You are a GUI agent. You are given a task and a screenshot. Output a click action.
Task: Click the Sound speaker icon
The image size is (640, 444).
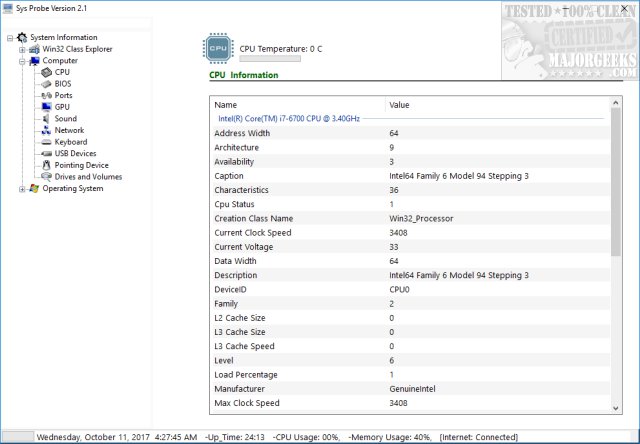(x=46, y=119)
